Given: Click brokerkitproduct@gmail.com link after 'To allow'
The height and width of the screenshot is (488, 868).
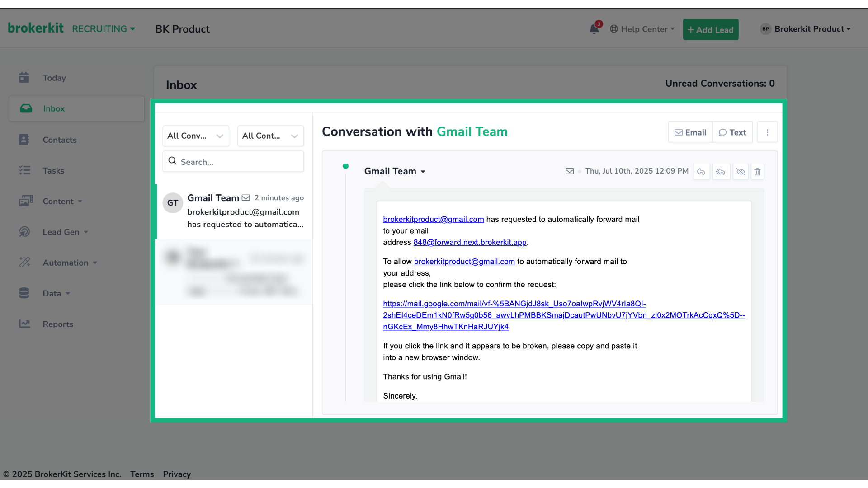Looking at the screenshot, I should coord(464,262).
